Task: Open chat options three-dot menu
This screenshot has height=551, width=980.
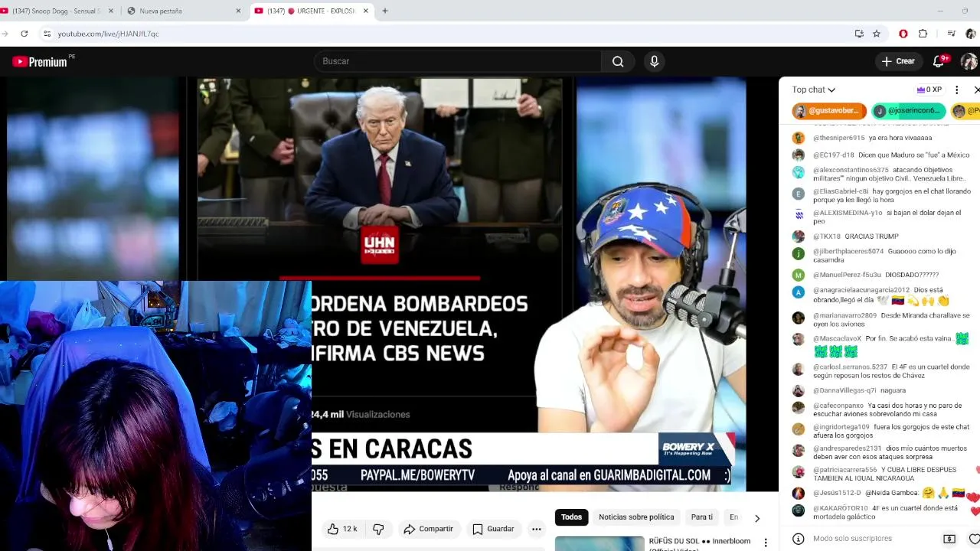Action: pos(956,90)
